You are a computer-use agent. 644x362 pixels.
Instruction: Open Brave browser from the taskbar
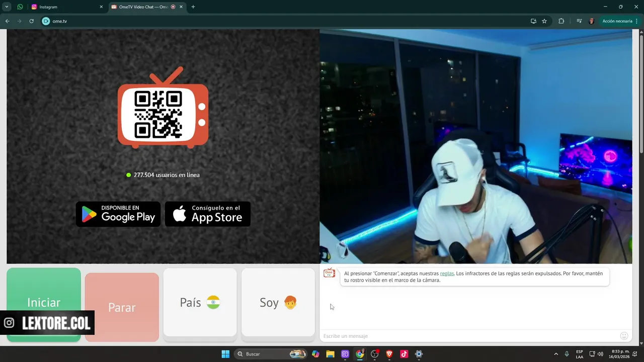(x=389, y=354)
